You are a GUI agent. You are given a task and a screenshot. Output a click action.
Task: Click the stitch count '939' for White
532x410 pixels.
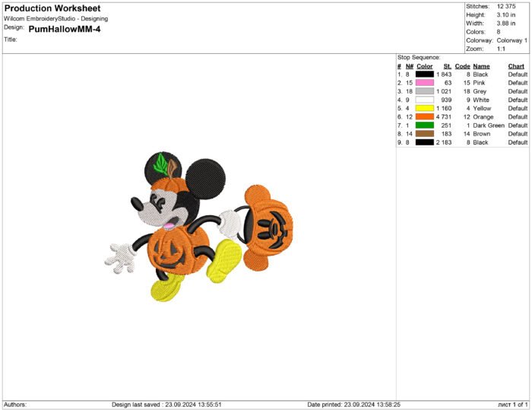(x=446, y=100)
